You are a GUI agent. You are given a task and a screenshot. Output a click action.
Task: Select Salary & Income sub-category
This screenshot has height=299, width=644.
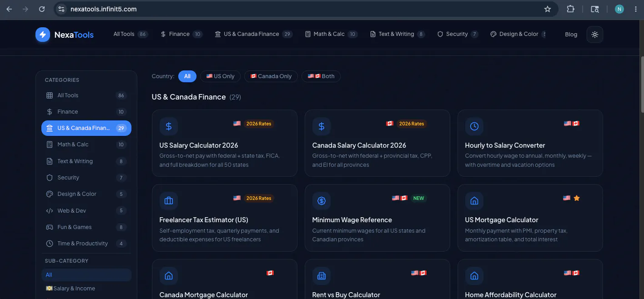click(86, 289)
